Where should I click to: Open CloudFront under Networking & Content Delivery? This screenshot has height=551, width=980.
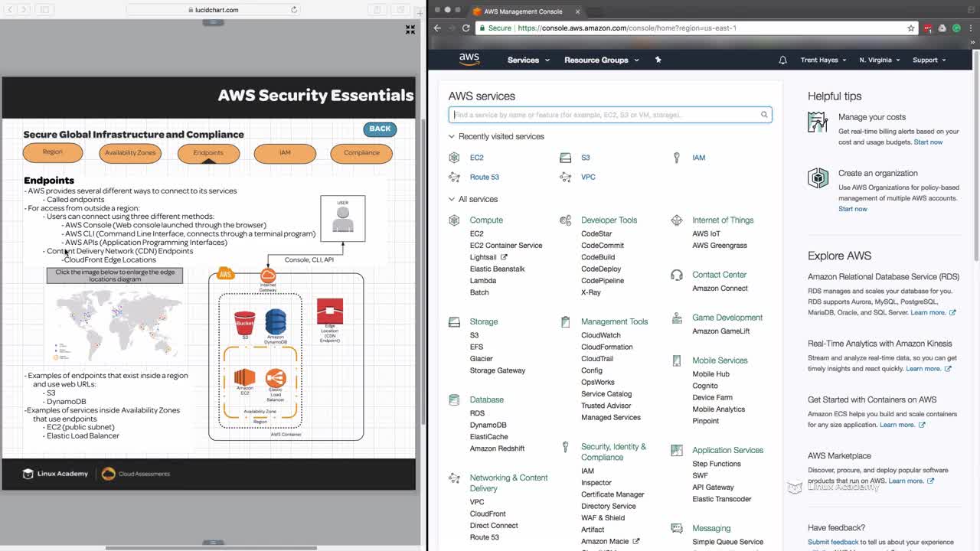tap(488, 514)
